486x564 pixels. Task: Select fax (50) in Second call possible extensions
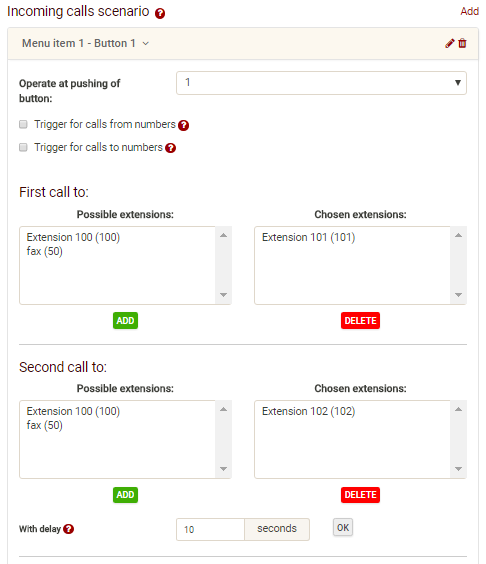(45, 425)
